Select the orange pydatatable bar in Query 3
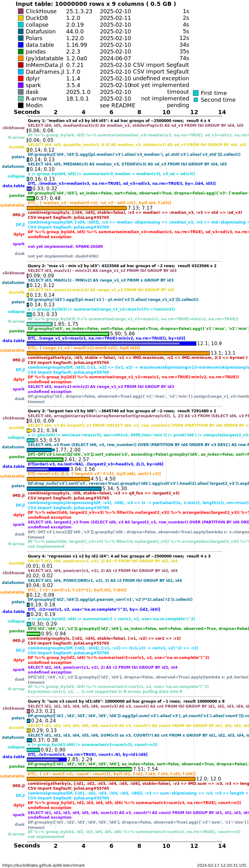249x868 pixels. click(x=58, y=479)
